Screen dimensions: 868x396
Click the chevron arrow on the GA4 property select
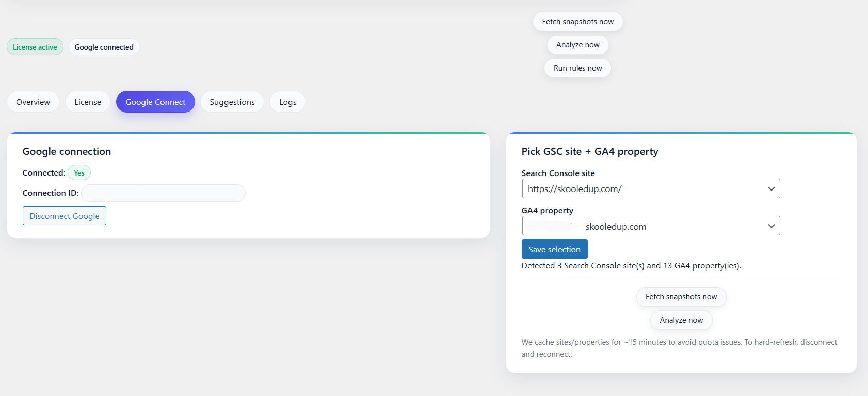point(771,226)
